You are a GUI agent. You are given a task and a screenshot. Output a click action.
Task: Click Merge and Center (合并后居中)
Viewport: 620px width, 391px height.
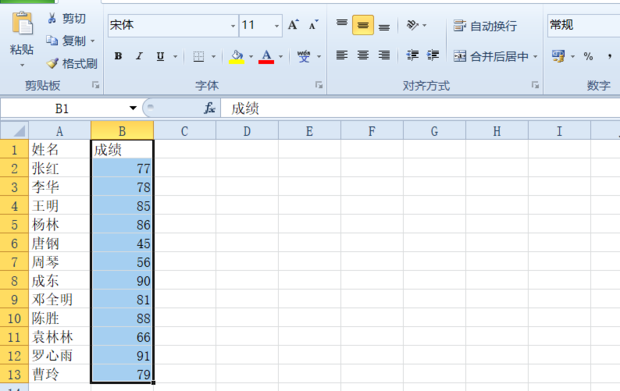491,57
